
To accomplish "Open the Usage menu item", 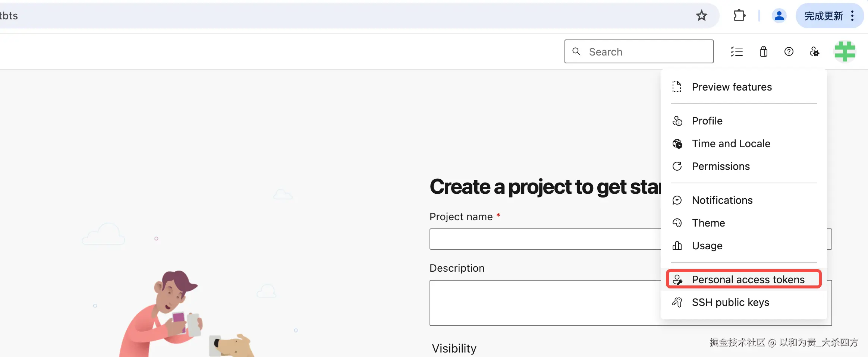I will point(707,246).
